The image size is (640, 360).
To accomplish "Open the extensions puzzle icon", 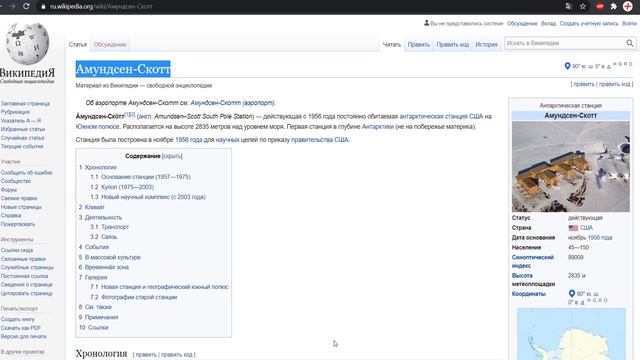I will pos(613,6).
